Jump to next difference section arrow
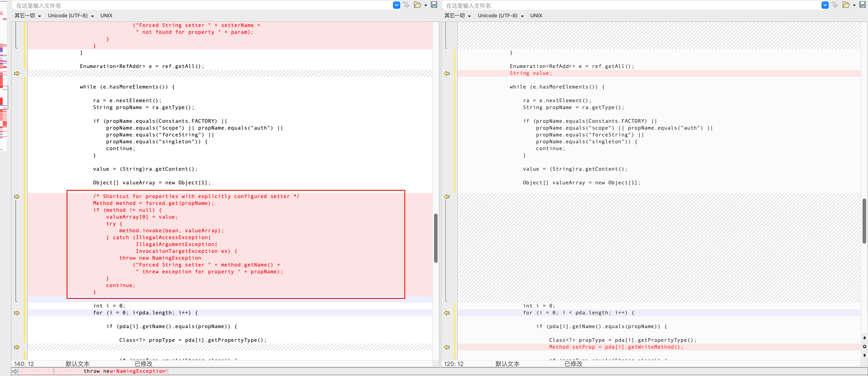The image size is (868, 376). pos(864,355)
